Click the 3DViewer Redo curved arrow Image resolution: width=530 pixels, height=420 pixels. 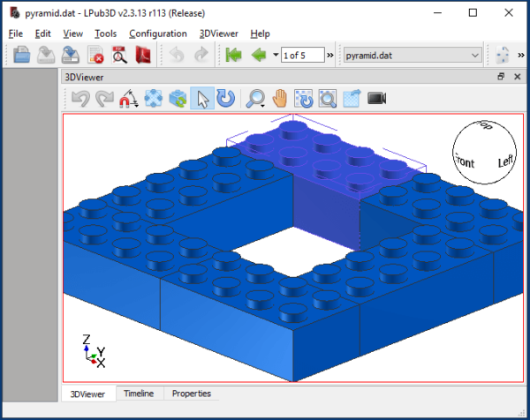click(105, 99)
